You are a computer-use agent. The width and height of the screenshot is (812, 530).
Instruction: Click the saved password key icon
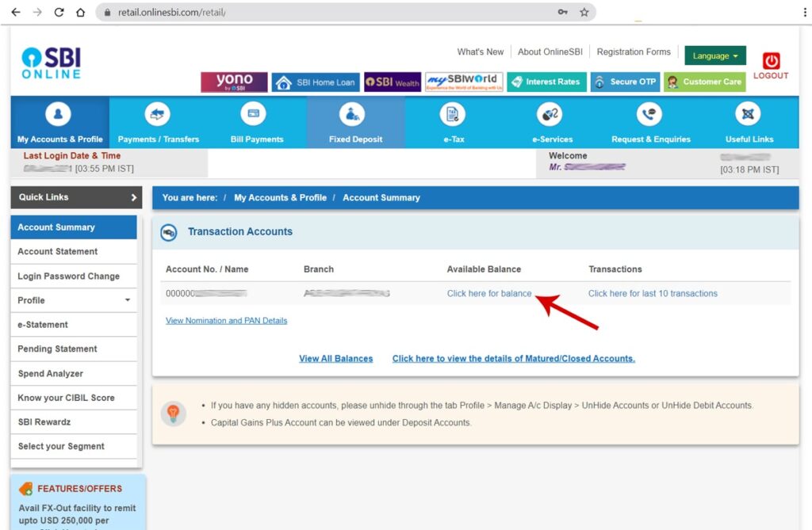tap(562, 12)
